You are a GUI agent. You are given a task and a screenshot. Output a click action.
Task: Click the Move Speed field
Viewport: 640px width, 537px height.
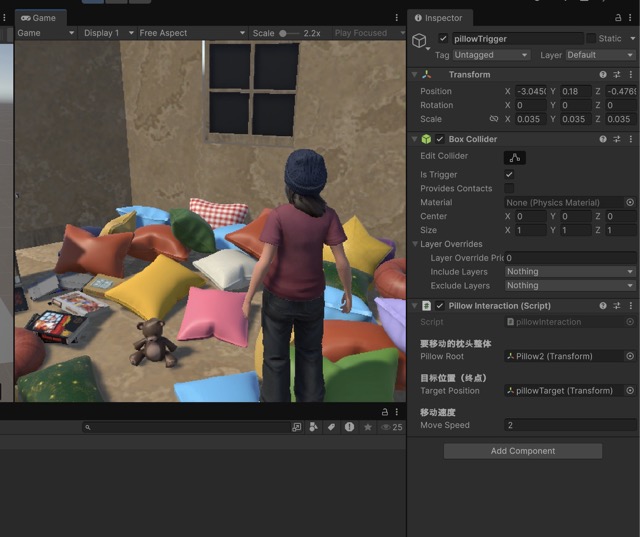tap(570, 425)
